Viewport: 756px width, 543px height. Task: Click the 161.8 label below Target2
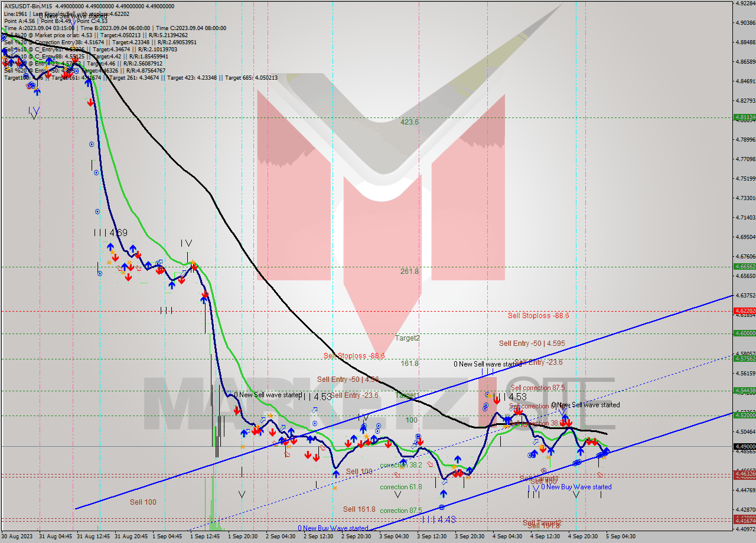click(409, 364)
